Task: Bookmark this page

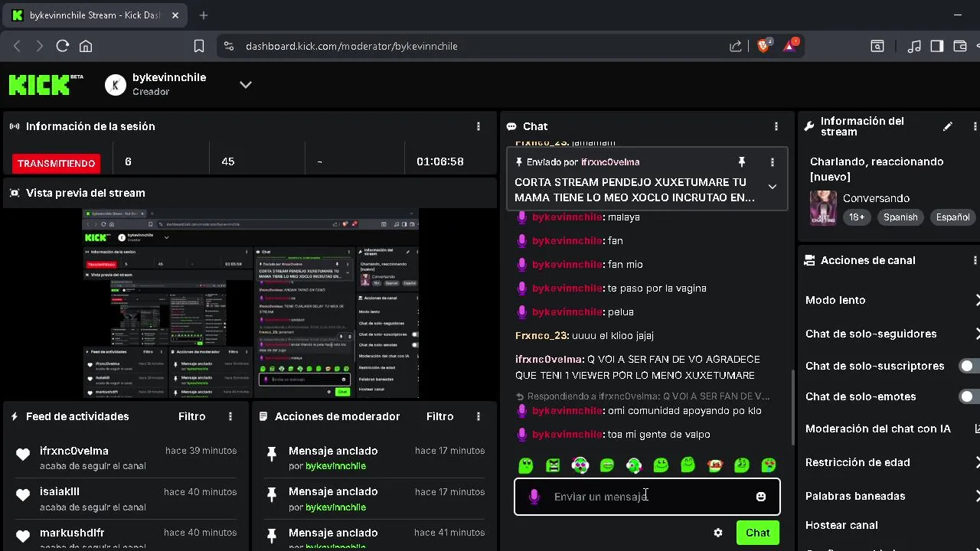Action: (199, 46)
